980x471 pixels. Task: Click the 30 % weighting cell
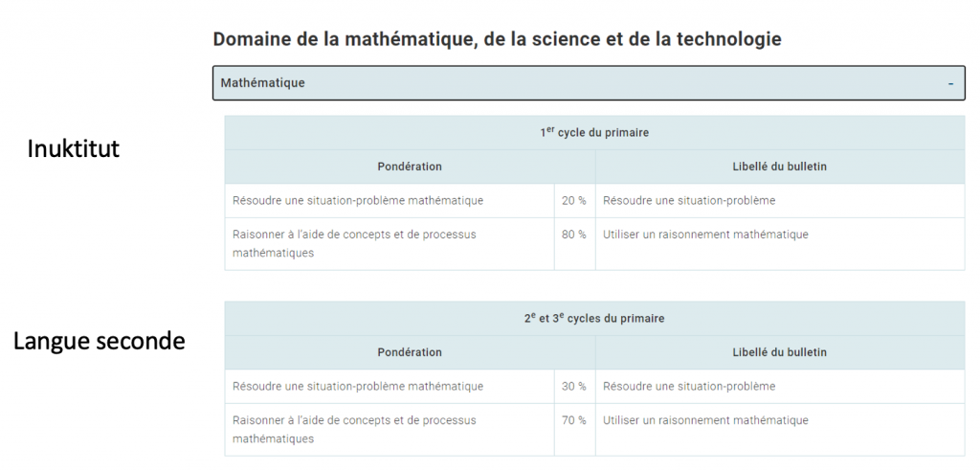click(x=574, y=387)
